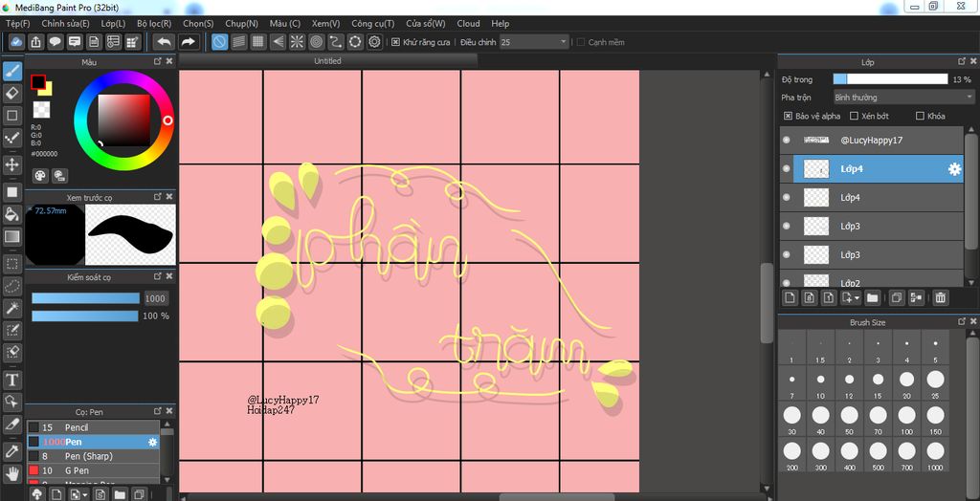Open the Điều chỉnh value dropdown
The width and height of the screenshot is (980, 501).
coord(534,42)
